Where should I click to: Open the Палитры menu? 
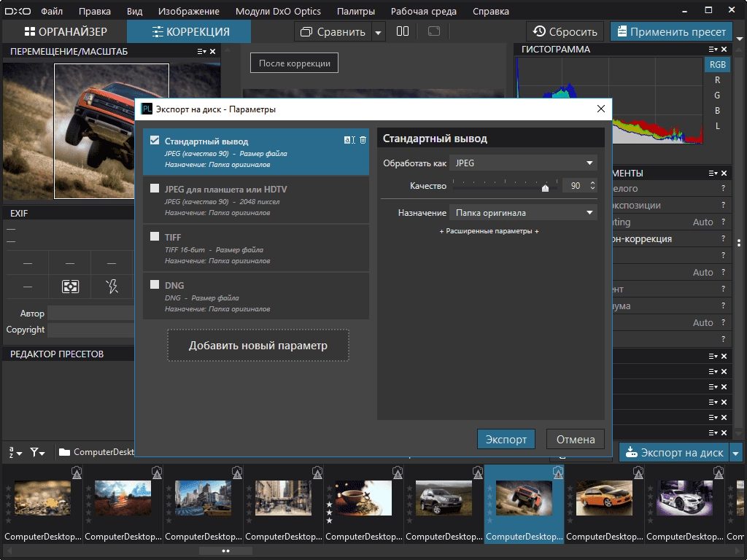click(x=356, y=11)
